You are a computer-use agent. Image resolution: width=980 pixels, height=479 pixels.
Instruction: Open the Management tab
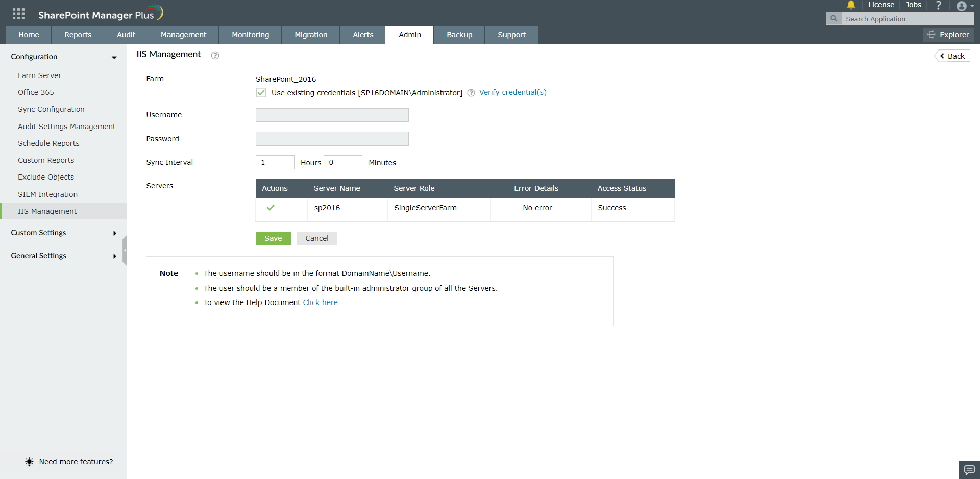[x=183, y=35]
